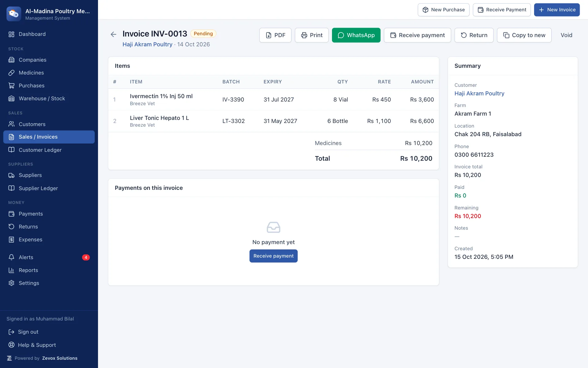Click the Returns arrow icon in sidebar
588x368 pixels.
[x=11, y=227]
